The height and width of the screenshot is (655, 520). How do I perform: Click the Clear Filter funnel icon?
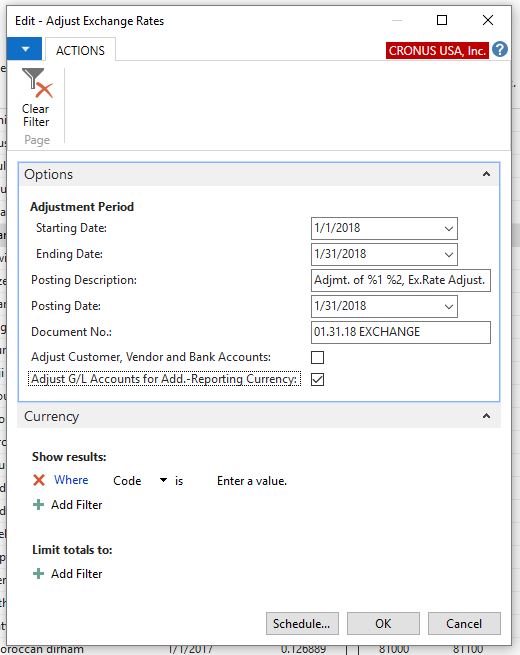[37, 84]
